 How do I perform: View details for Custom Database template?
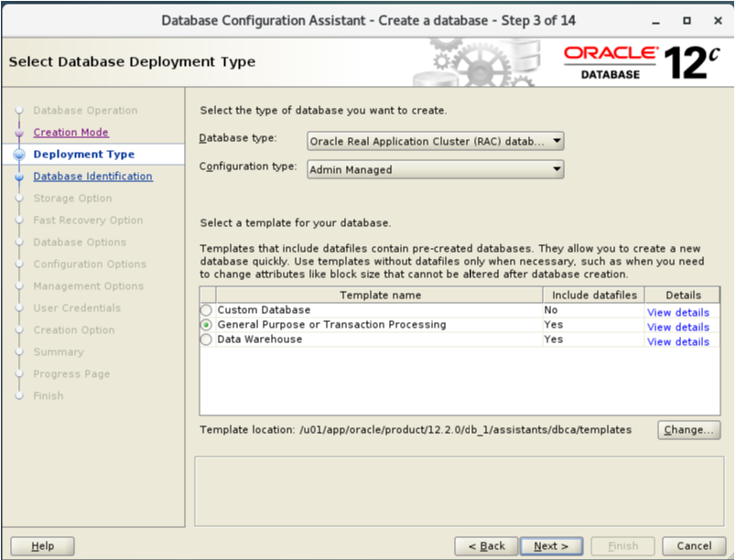pyautogui.click(x=677, y=312)
